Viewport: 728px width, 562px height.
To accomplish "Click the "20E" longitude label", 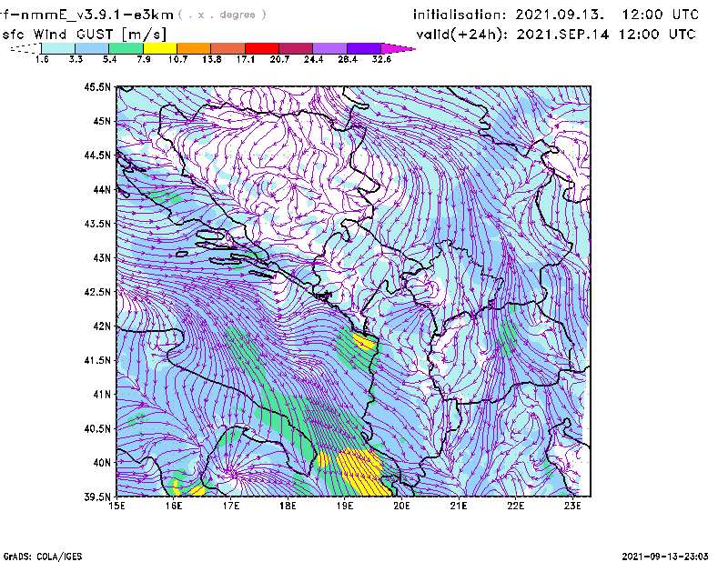I will [401, 506].
